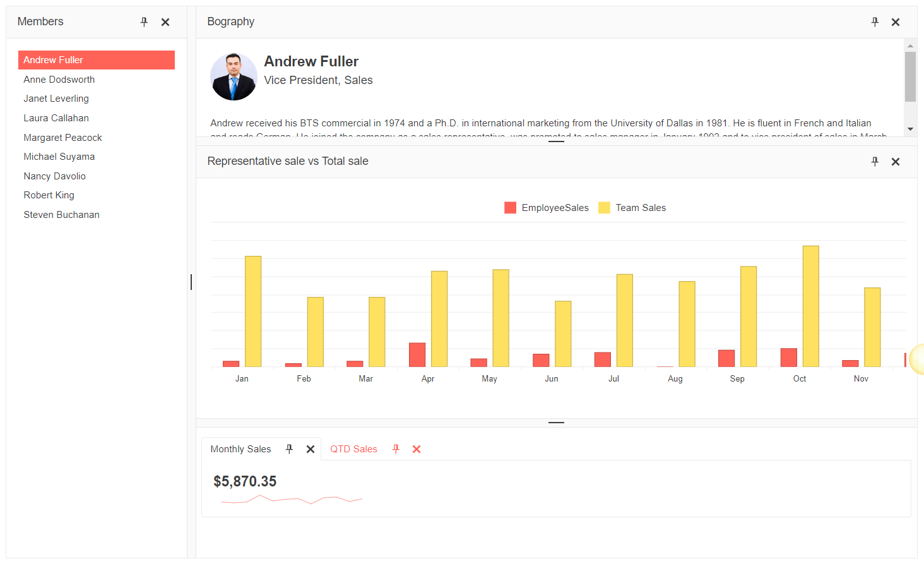
Task: Switch to the Monthly Sales tab
Action: 240,449
